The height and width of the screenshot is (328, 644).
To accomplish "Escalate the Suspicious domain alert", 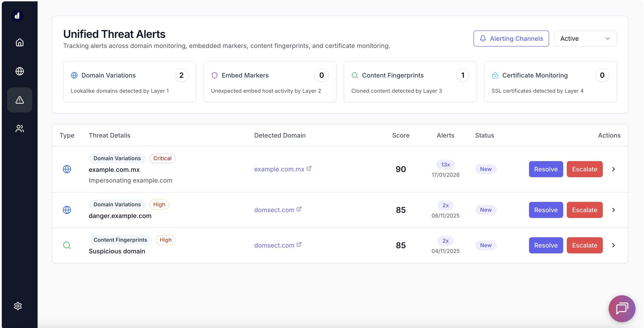I will pos(584,245).
